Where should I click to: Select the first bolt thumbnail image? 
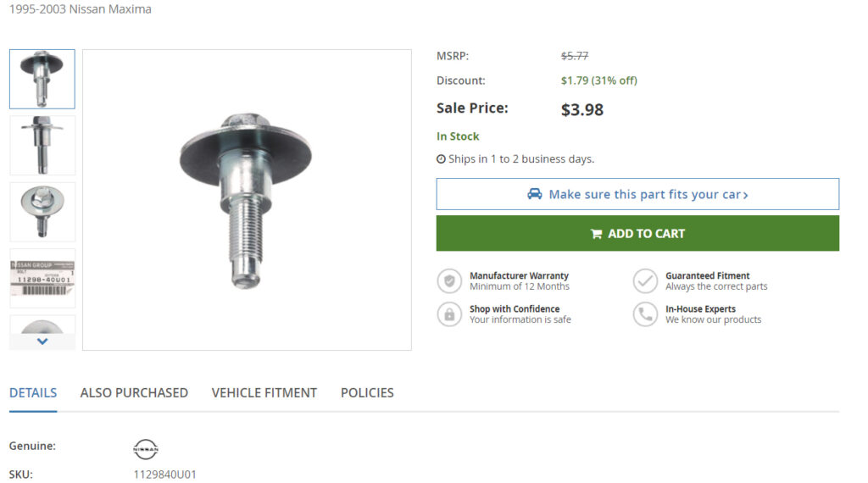click(42, 79)
